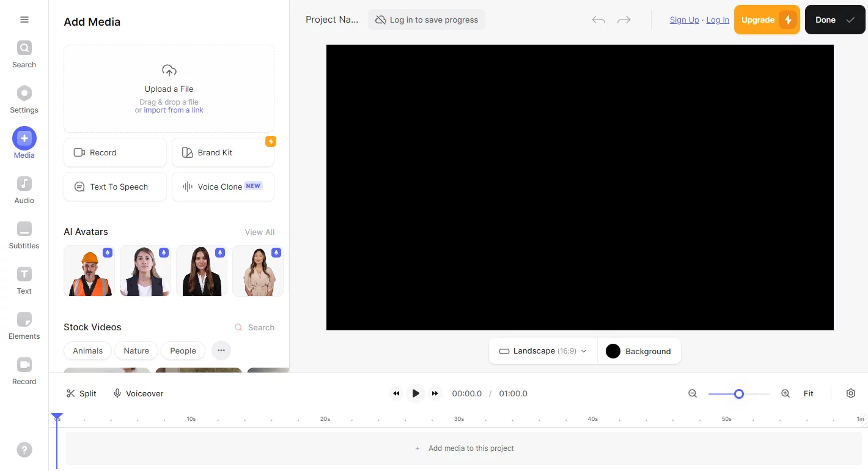Screen dimensions: 868x471
Task: Click the Undo arrow
Action: pos(598,20)
